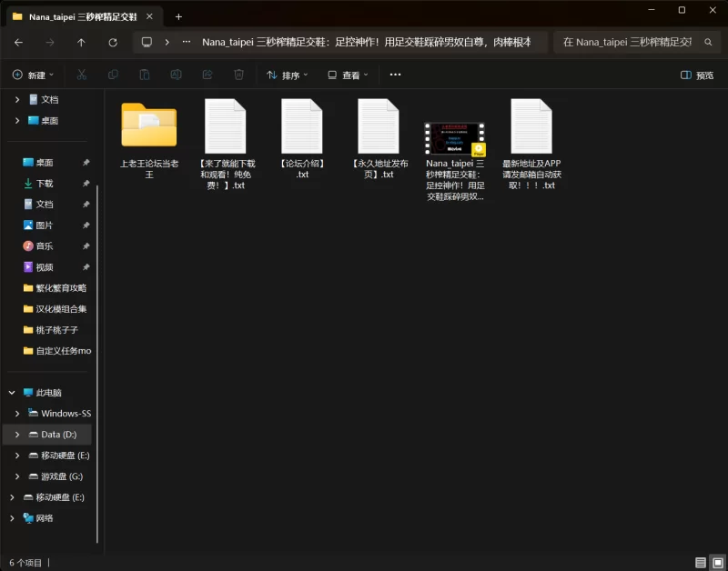
Task: Click the Copy icon in toolbar
Action: 113,75
